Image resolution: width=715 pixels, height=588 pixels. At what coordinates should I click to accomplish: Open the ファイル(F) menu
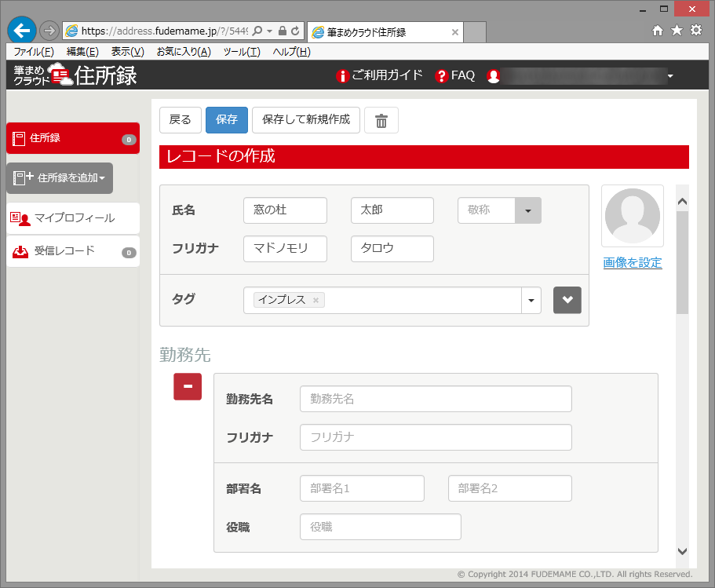click(x=34, y=52)
